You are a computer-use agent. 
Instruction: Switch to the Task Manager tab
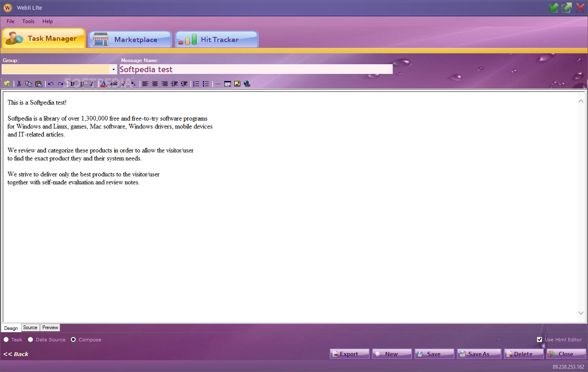tap(44, 38)
